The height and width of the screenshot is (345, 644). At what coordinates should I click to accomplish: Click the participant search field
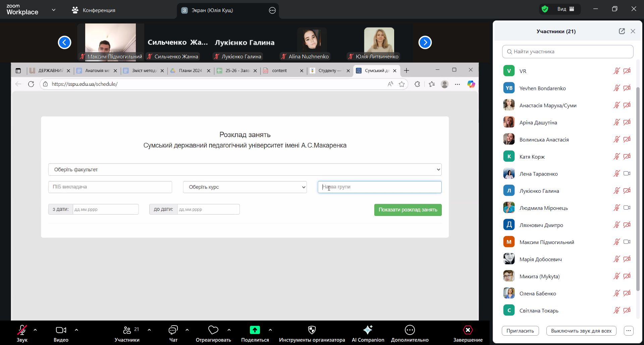tap(568, 52)
